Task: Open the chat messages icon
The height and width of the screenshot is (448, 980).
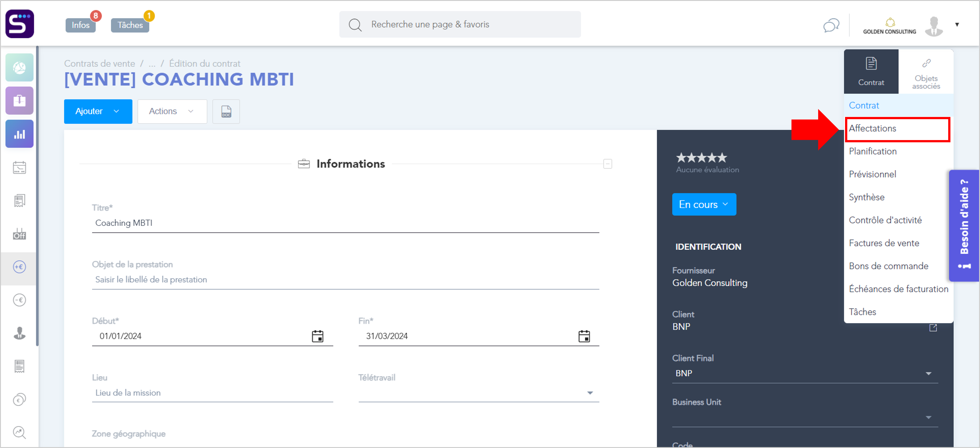Action: [x=831, y=25]
